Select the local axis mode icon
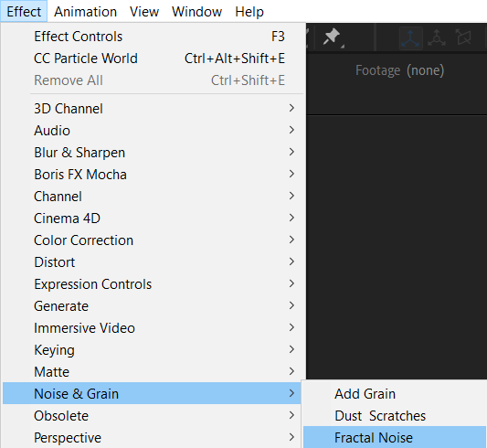The width and height of the screenshot is (487, 448). 410,38
